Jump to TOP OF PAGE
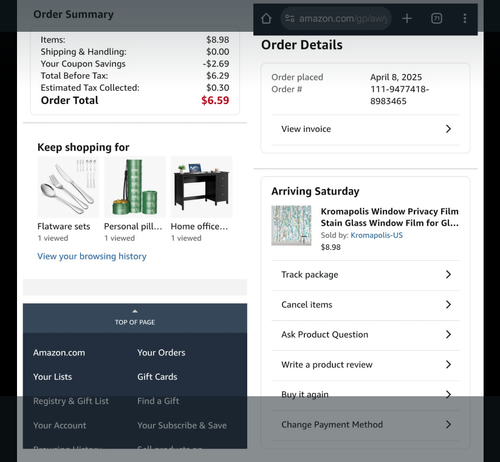The image size is (500, 462). (x=135, y=318)
